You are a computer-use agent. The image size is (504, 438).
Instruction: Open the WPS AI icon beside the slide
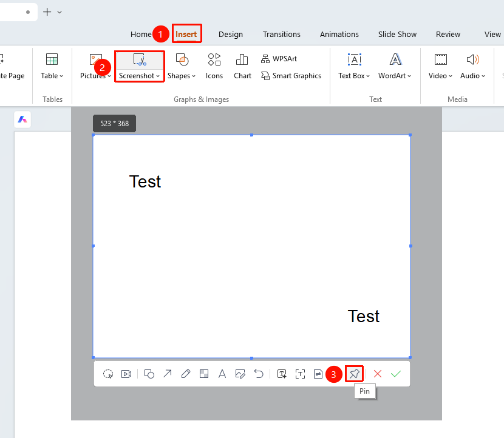tap(22, 120)
